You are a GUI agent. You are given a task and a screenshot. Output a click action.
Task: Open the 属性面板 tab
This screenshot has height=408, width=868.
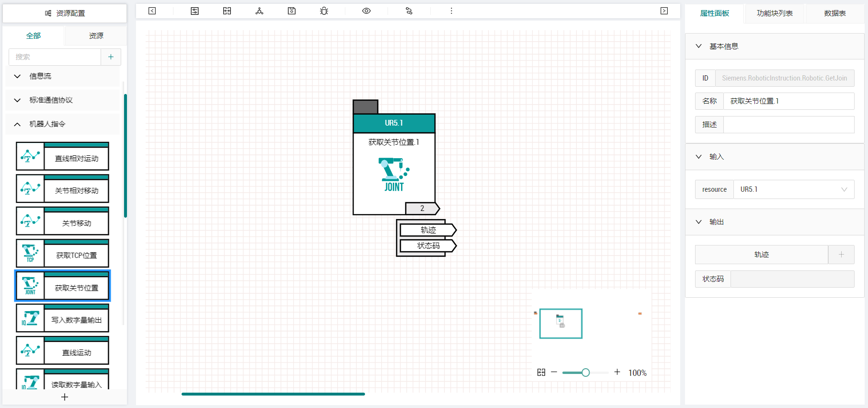click(x=715, y=13)
